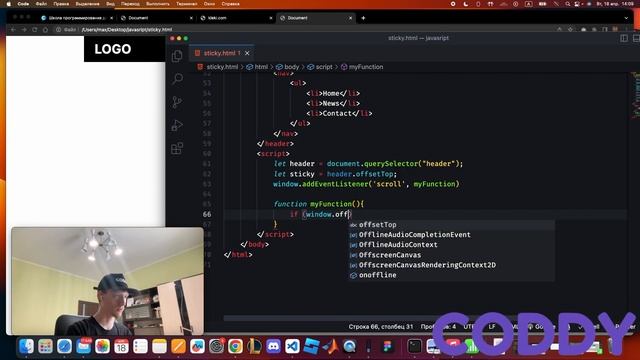Open League of Legends from the dock
The width and height of the screenshot is (640, 360).
click(x=254, y=347)
